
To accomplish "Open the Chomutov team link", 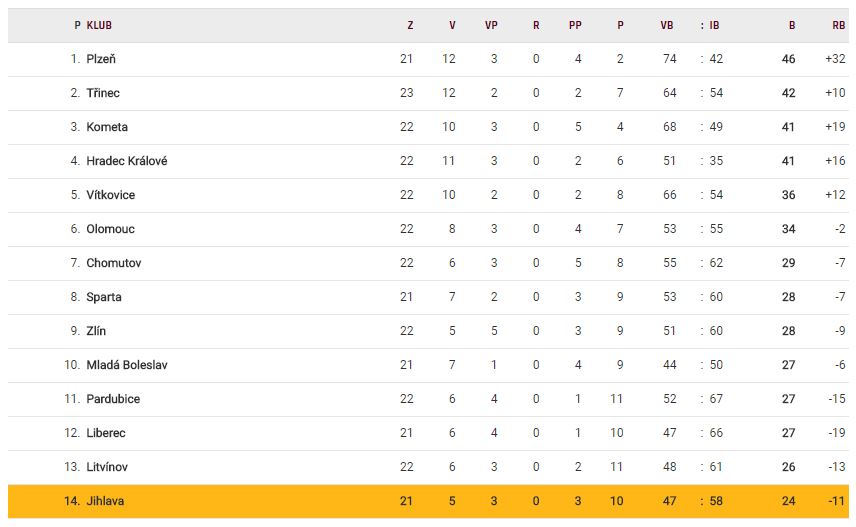I will (x=112, y=263).
